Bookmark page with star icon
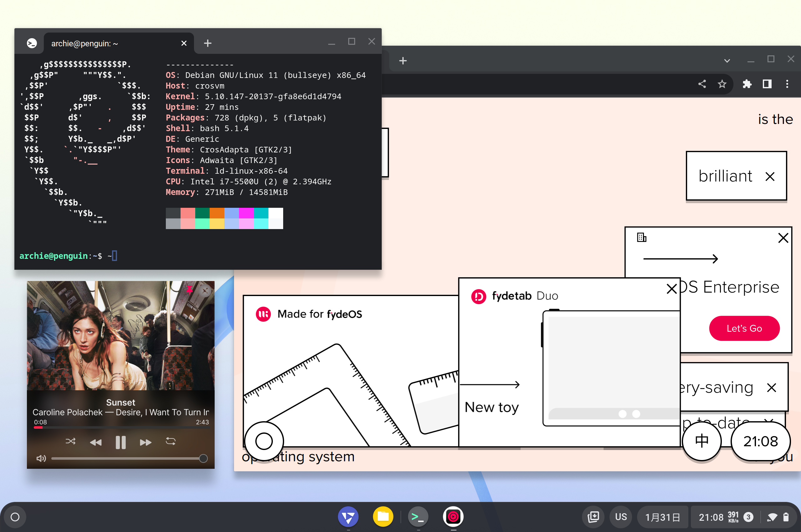Screen dimensions: 801x532 pos(722,84)
